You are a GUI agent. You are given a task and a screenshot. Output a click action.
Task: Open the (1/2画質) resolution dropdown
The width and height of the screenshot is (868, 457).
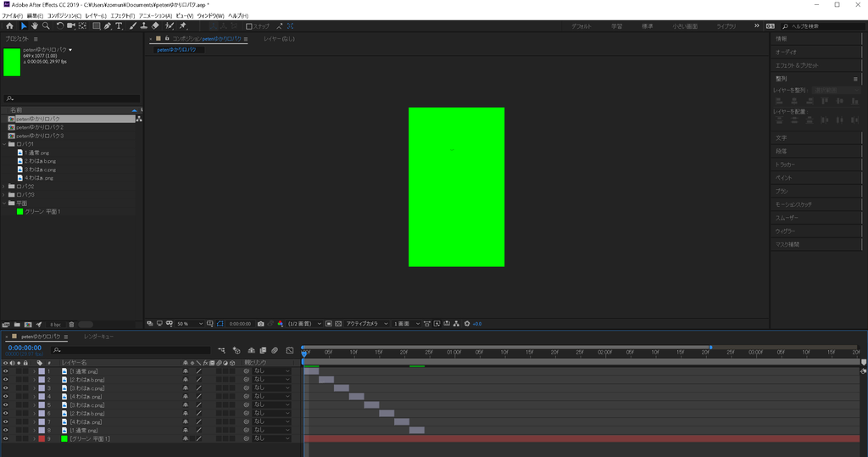click(305, 324)
